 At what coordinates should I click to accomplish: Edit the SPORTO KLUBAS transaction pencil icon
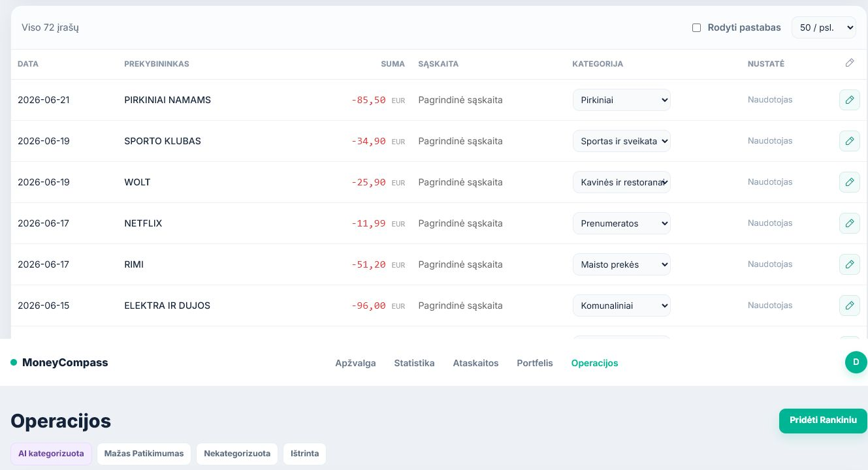[x=849, y=141]
